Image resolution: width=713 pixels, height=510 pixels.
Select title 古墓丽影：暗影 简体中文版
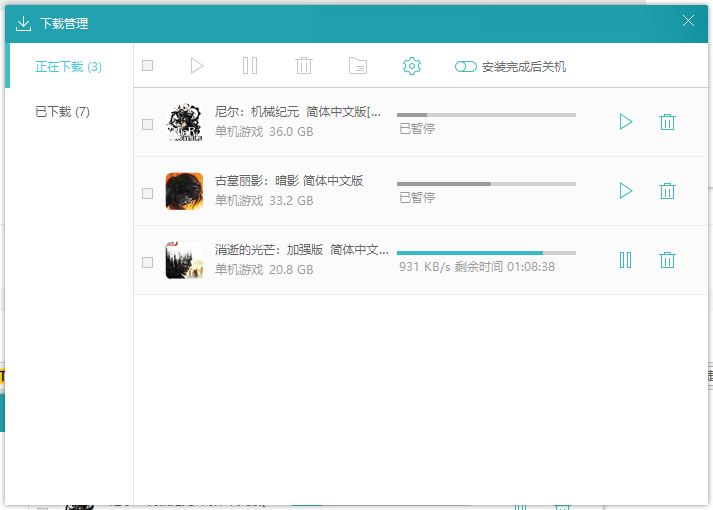click(289, 181)
